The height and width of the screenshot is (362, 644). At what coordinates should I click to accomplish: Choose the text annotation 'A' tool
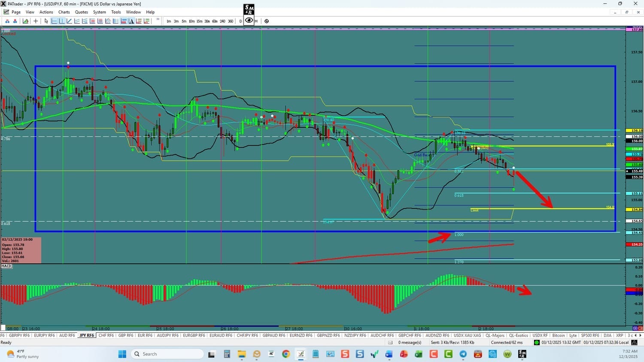[131, 21]
